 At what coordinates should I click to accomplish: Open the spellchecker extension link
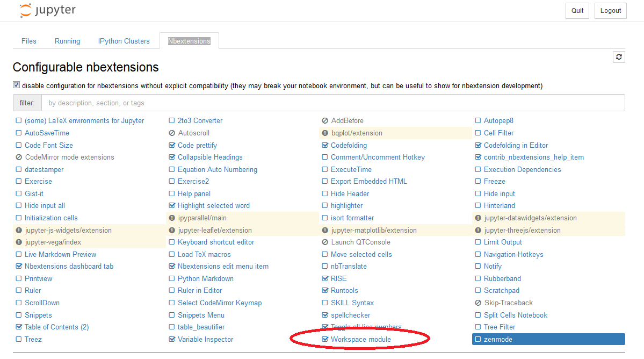350,315
